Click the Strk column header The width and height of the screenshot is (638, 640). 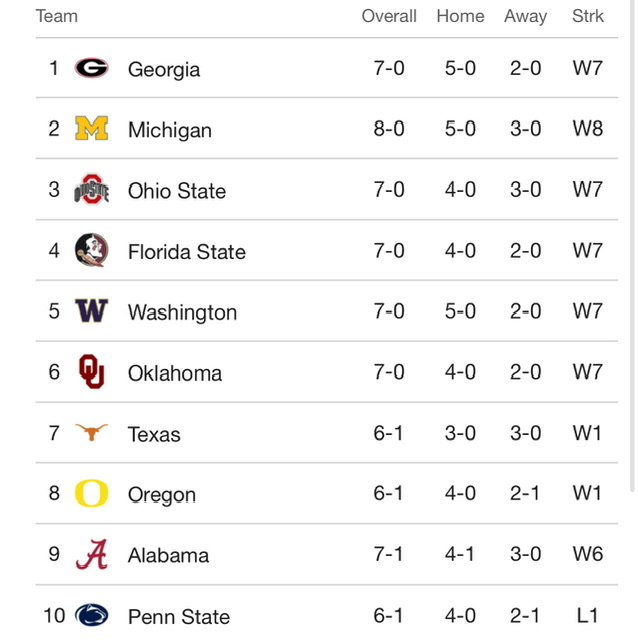(588, 16)
